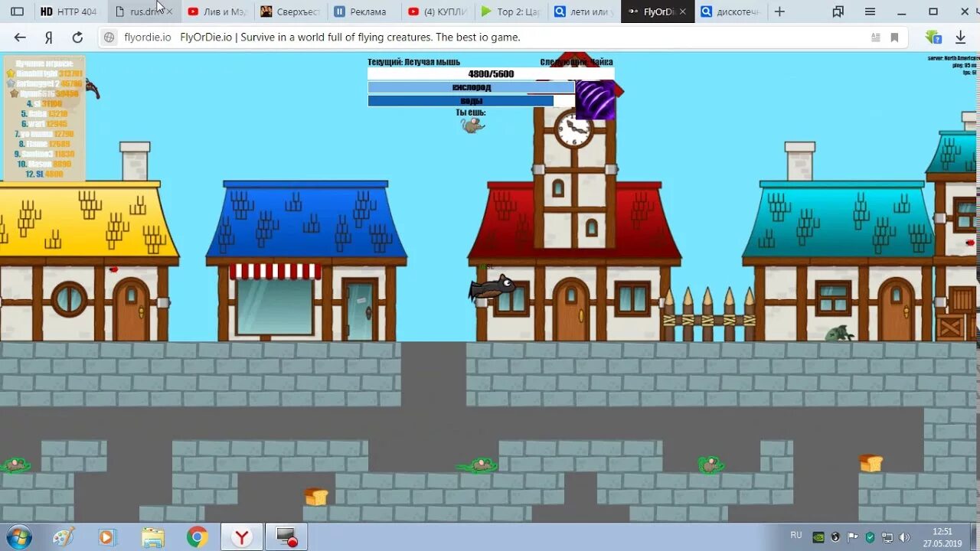980x551 pixels.
Task: Open the 'Top 2: Цар' tab
Action: click(511, 11)
